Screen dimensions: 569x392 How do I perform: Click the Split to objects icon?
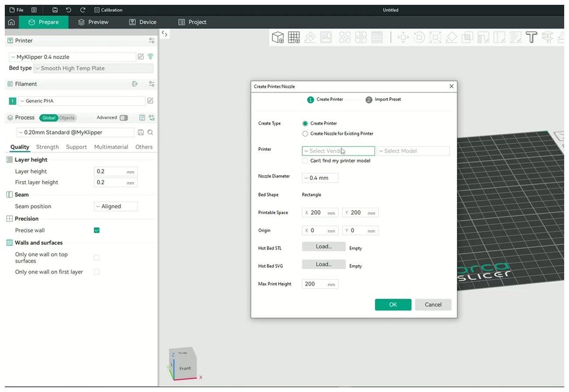pyautogui.click(x=345, y=38)
